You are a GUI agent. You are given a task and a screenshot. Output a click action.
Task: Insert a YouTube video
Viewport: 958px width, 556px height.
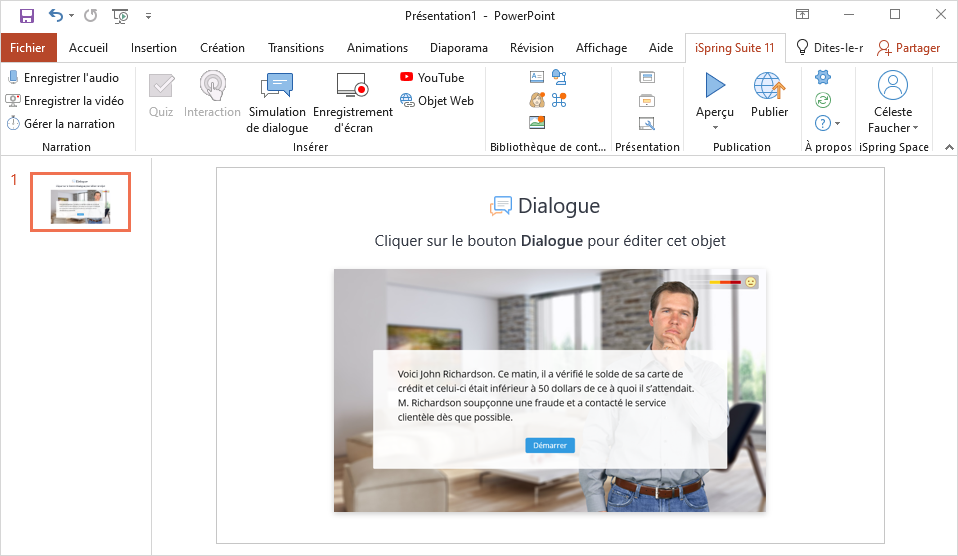tap(432, 77)
